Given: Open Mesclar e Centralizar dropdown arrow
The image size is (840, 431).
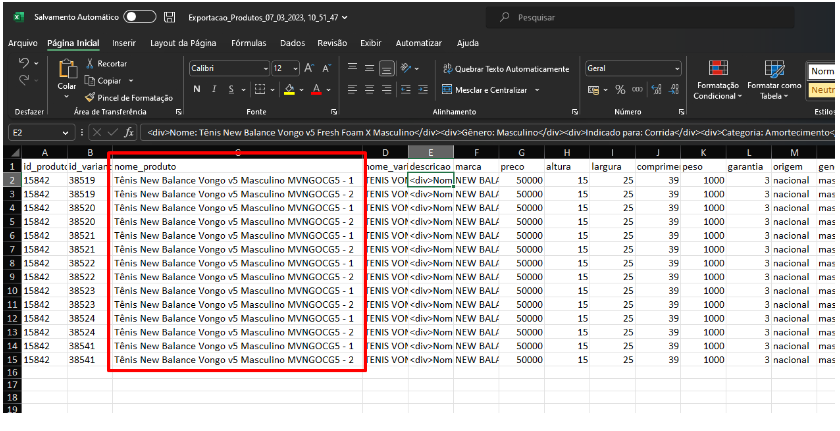Looking at the screenshot, I should (x=537, y=90).
